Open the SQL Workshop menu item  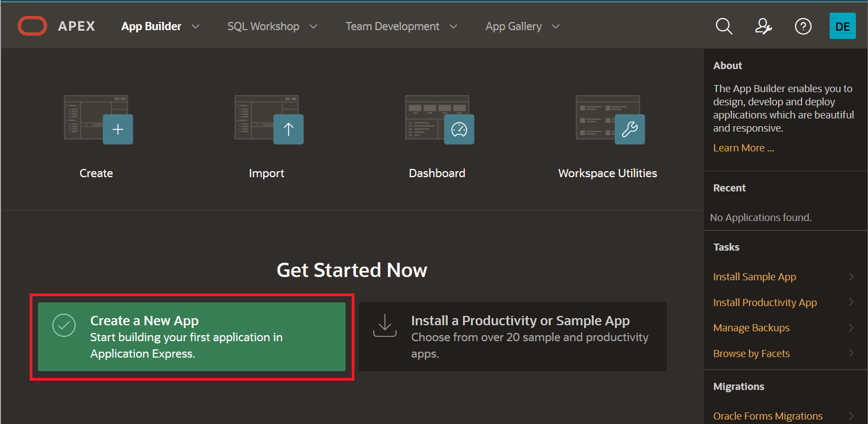click(263, 26)
